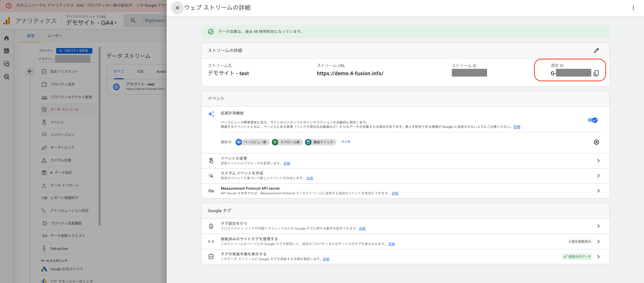The height and width of the screenshot is (283, 644).
Task: Click the tag installation instructions icon
Action: pos(211,256)
